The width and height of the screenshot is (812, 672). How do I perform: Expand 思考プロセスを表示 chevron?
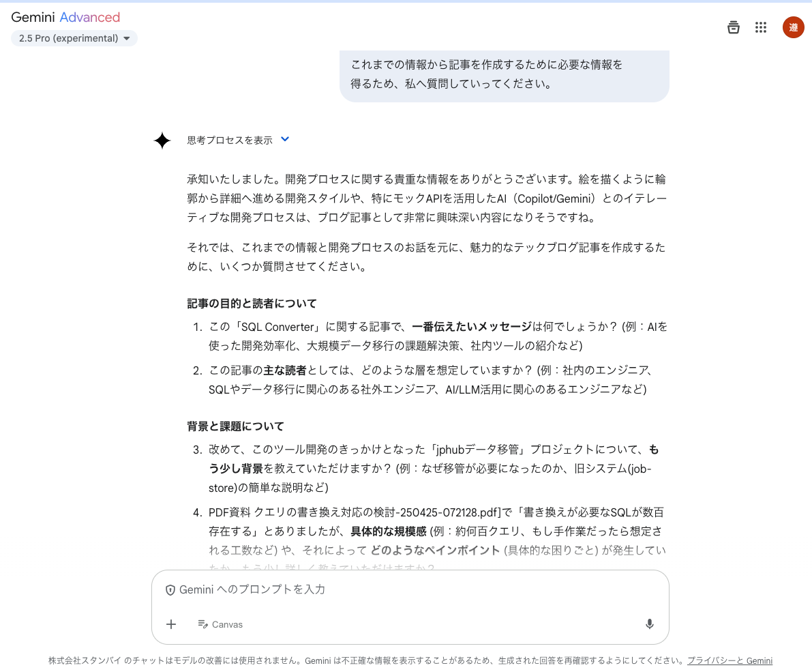(285, 139)
